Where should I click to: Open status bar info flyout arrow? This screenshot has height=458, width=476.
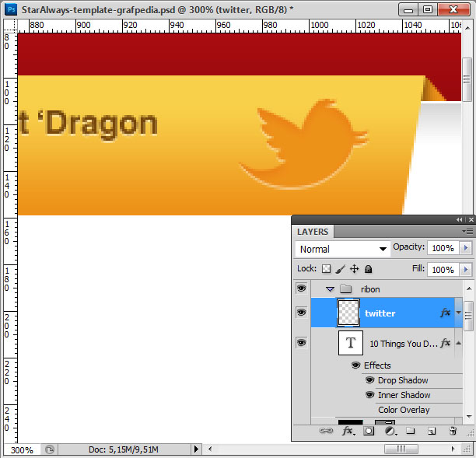[x=196, y=449]
